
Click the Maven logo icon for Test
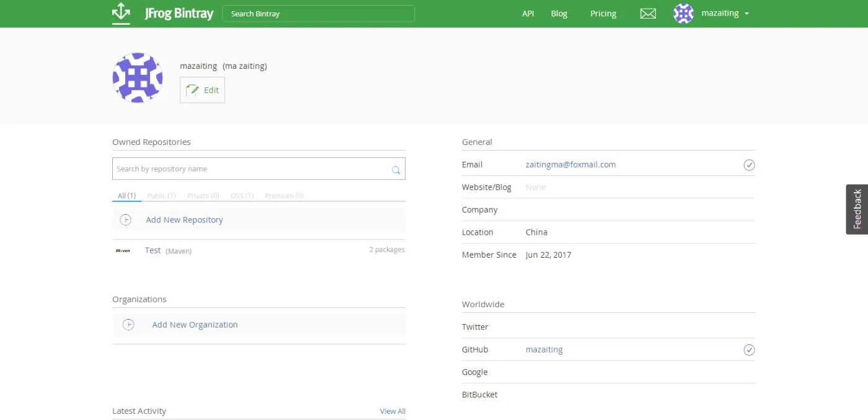coord(123,250)
